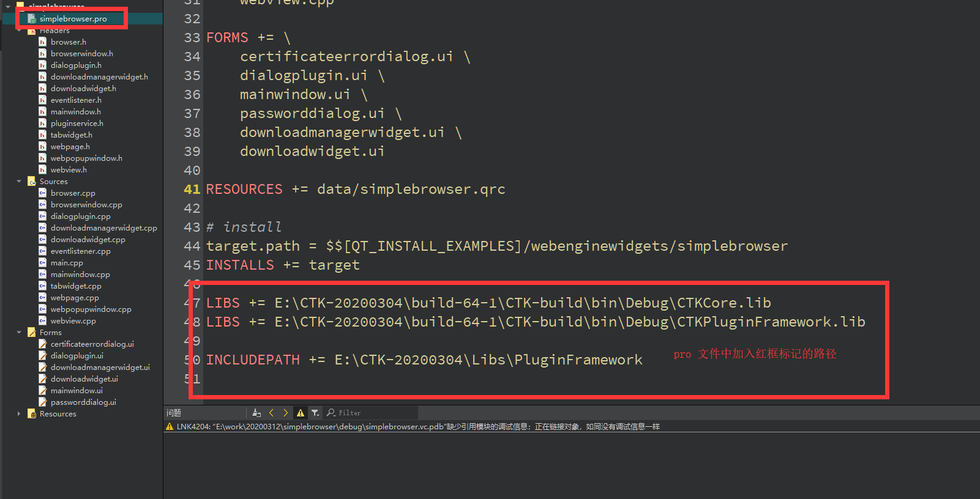The image size is (980, 499).
Task: Open downloadmanagerwidget.cpp source file
Action: tap(103, 228)
